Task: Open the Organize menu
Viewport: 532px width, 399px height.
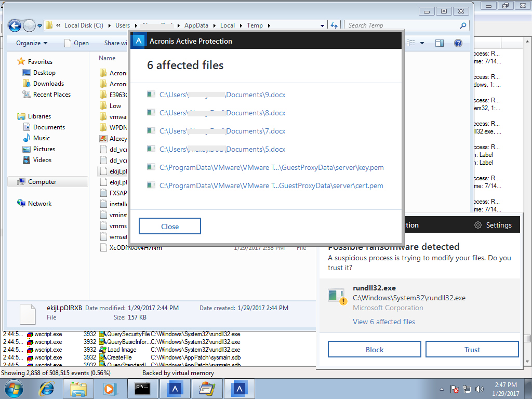Action: [x=32, y=43]
